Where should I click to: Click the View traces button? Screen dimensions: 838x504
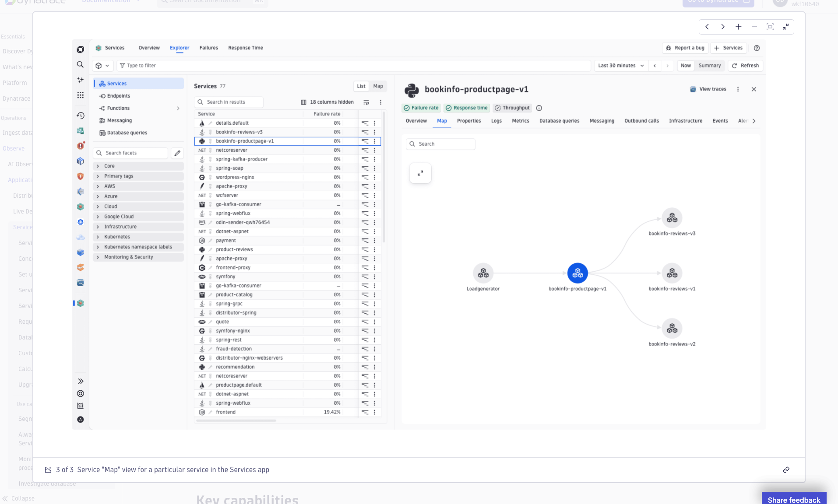708,89
